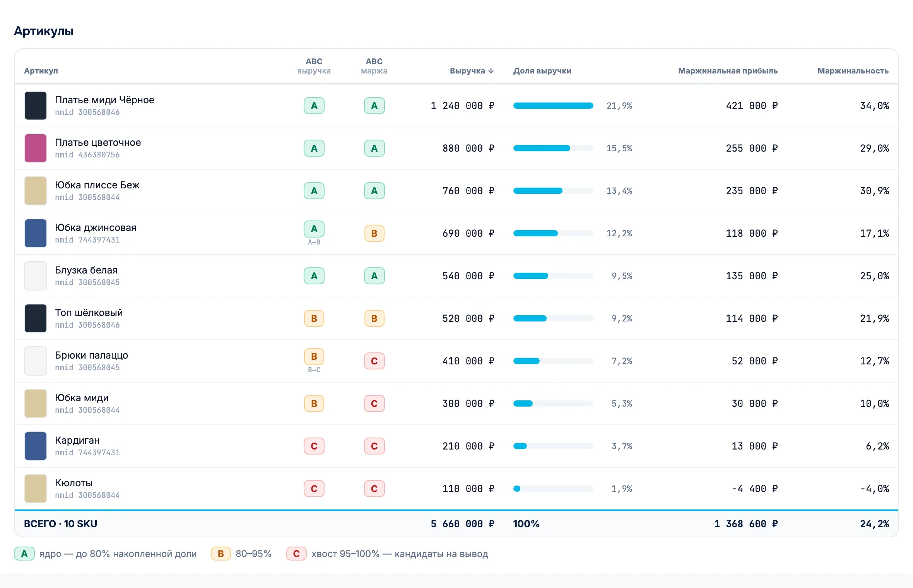Click ABC revenue badge A for Платье миди Чёрное
The height and width of the screenshot is (588, 913).
[x=314, y=106]
